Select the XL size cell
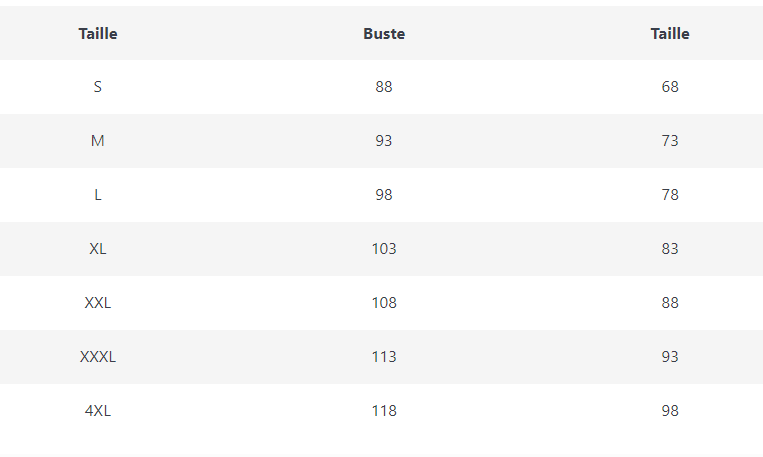763x457 pixels. click(x=98, y=249)
